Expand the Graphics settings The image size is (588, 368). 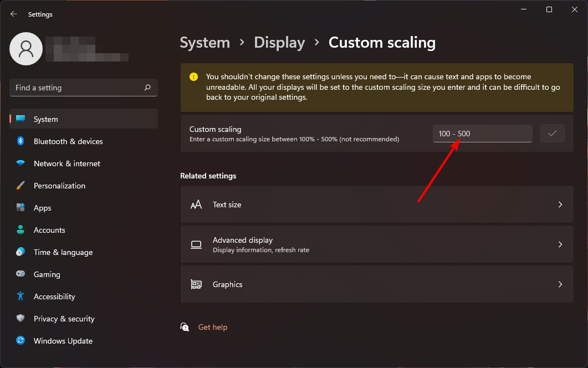pyautogui.click(x=377, y=284)
